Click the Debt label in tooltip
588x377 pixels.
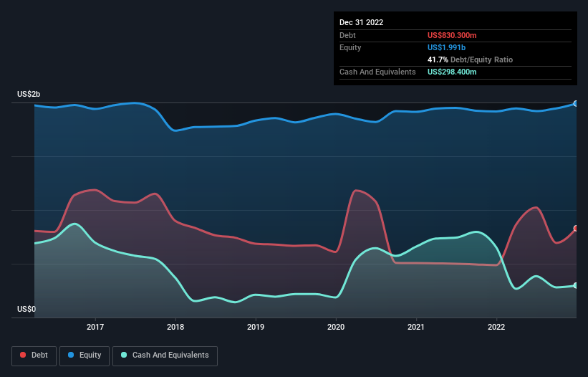coord(347,35)
